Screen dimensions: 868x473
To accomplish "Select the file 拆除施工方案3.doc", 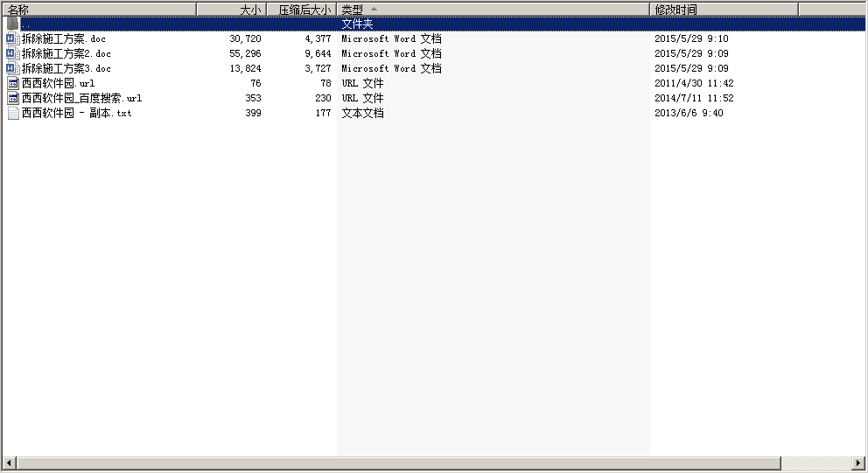I will 66,68.
